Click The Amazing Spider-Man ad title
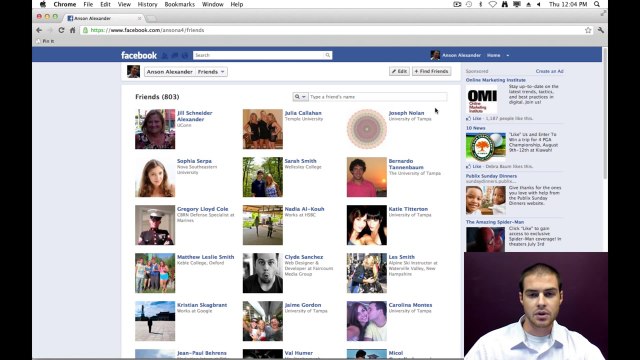The image size is (640, 360). (495, 222)
